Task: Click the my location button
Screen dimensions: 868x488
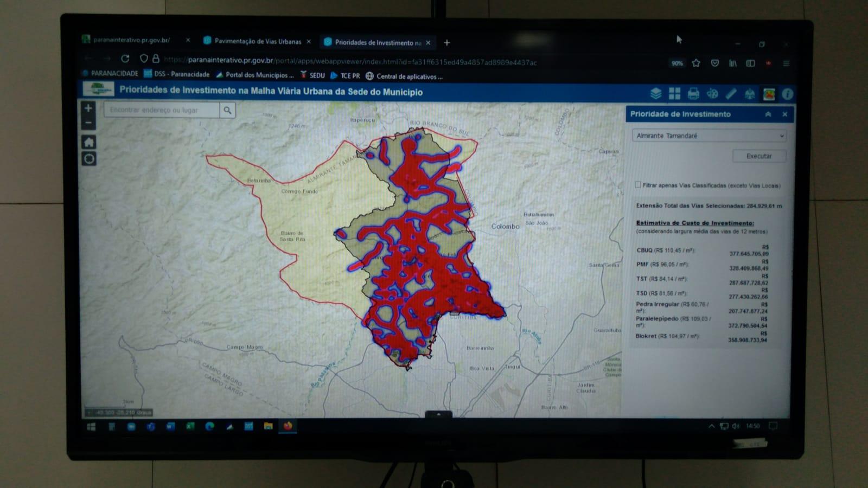Action: coord(89,159)
